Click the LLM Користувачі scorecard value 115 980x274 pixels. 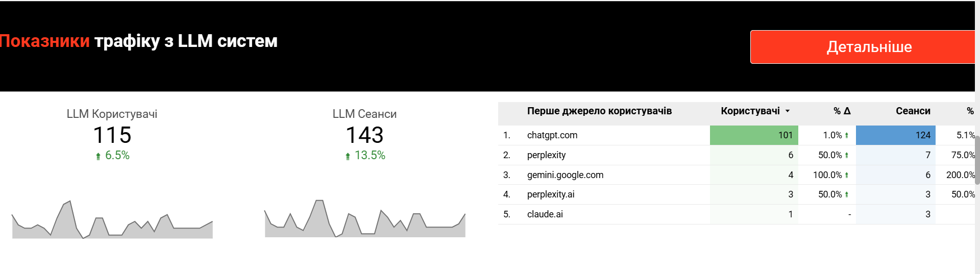(112, 135)
